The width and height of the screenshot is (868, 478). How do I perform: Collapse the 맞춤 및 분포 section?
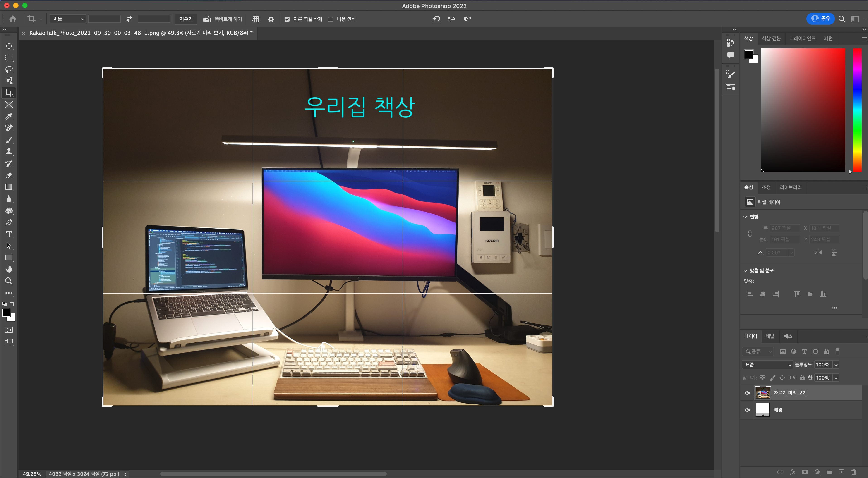point(745,270)
